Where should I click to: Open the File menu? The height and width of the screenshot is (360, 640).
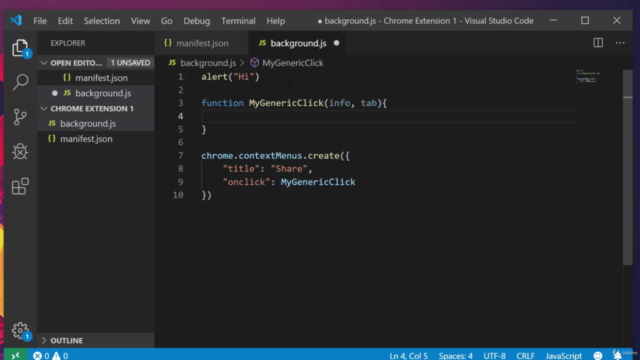40,21
